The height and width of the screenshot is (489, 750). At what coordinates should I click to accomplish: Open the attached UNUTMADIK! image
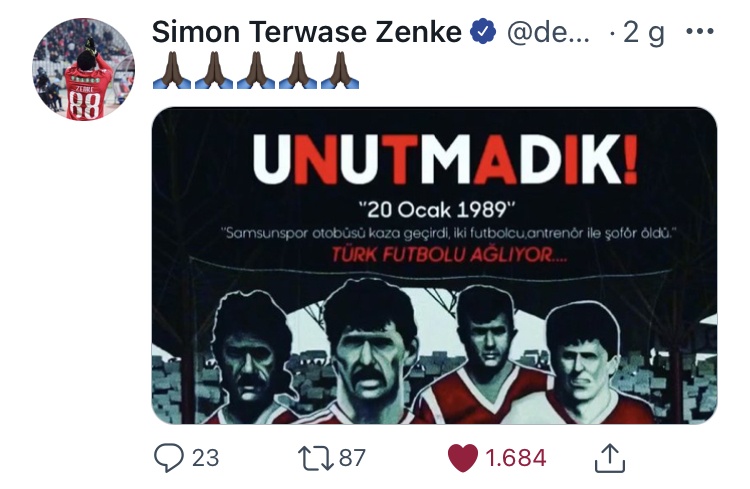[x=434, y=266]
